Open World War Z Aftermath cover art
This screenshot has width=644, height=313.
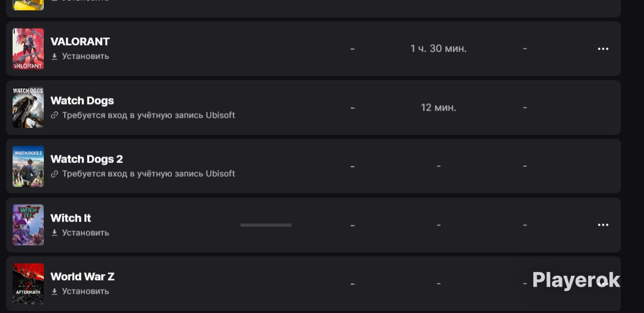(28, 284)
